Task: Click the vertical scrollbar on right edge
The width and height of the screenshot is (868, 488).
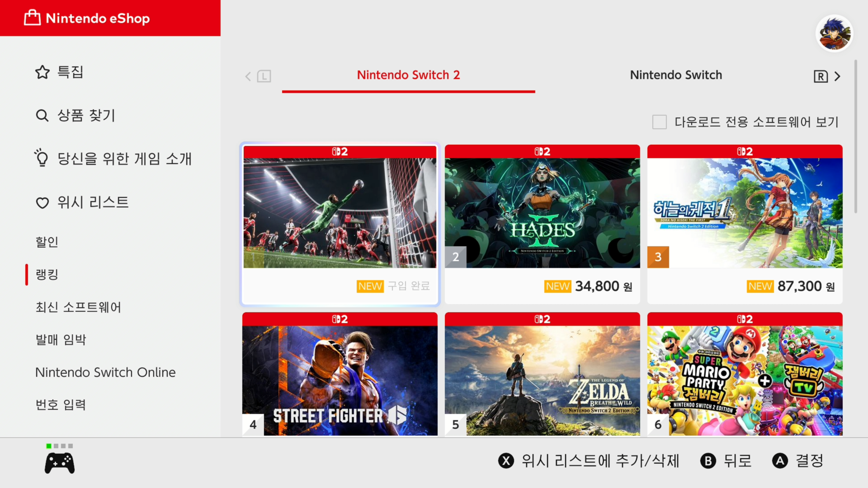Action: click(x=856, y=136)
